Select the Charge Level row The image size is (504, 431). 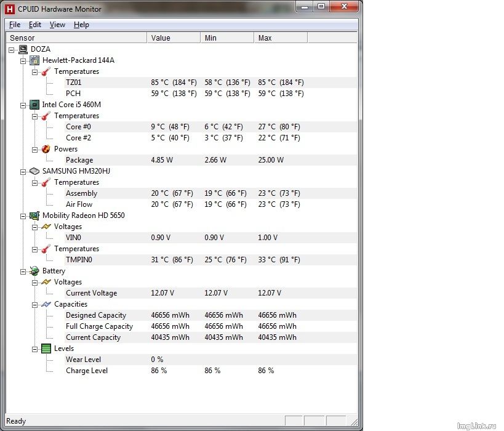click(x=87, y=371)
